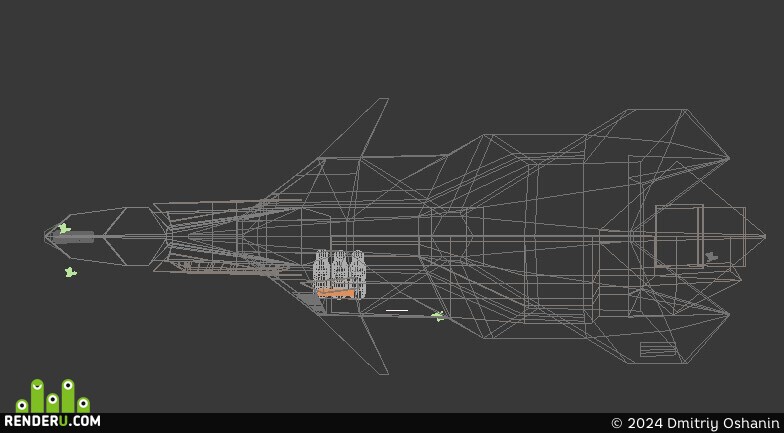Click the green jet marker outside the fuselage

click(x=70, y=272)
